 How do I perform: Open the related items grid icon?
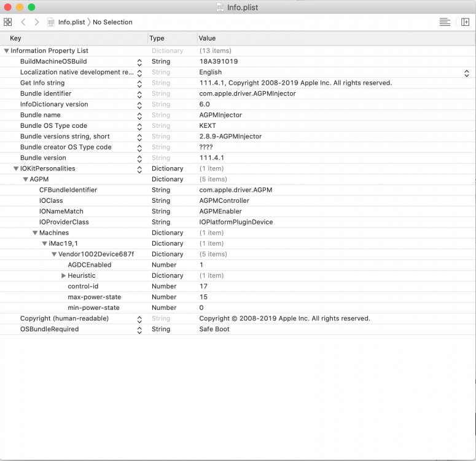point(7,22)
